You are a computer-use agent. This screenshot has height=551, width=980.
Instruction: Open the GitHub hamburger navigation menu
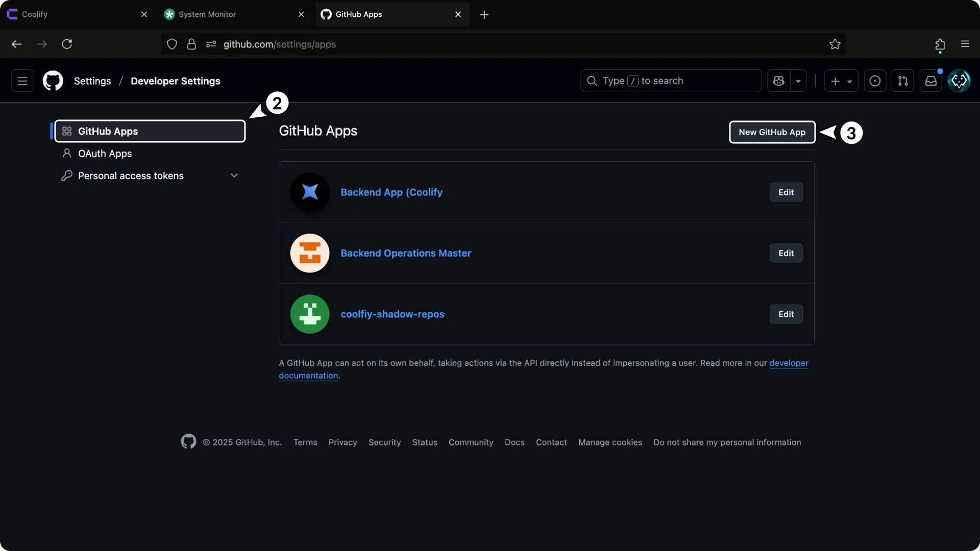22,81
